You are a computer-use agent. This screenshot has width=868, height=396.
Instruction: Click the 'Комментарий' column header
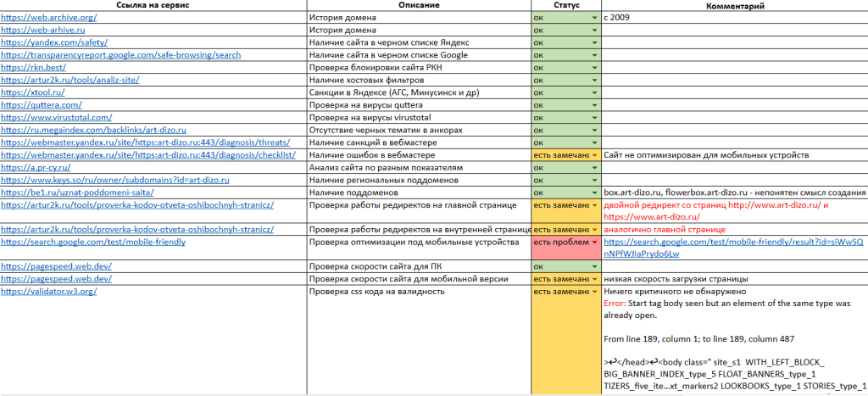(734, 5)
